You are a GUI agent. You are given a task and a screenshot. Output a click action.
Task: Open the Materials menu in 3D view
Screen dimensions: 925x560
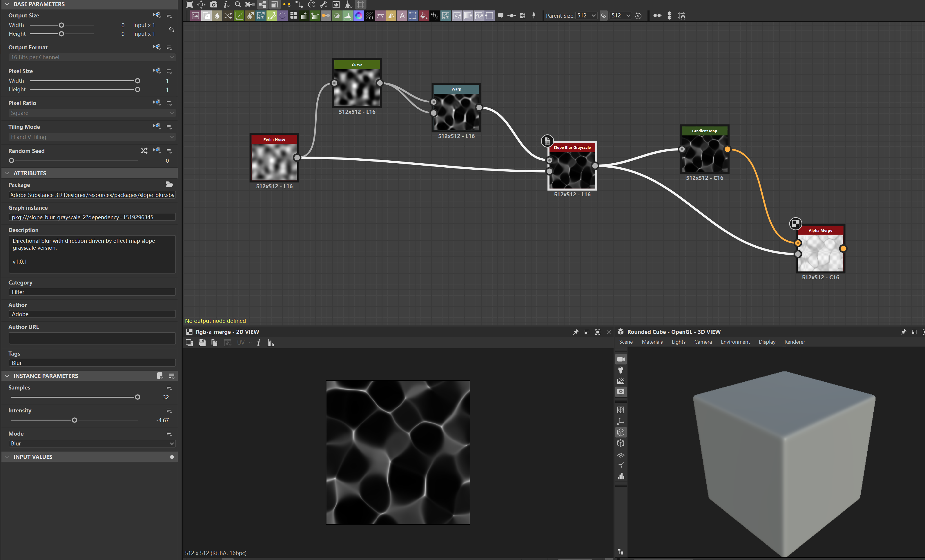(652, 342)
